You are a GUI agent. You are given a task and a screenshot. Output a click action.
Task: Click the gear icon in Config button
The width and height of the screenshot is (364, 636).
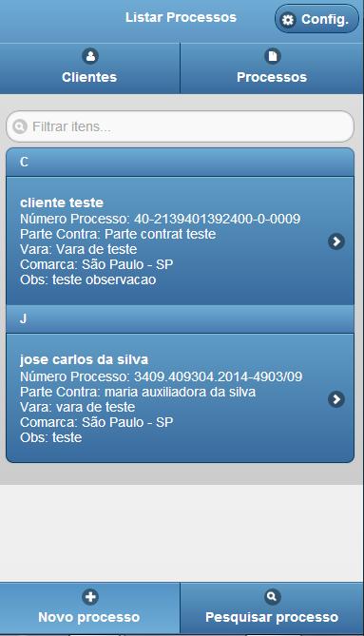click(x=288, y=19)
